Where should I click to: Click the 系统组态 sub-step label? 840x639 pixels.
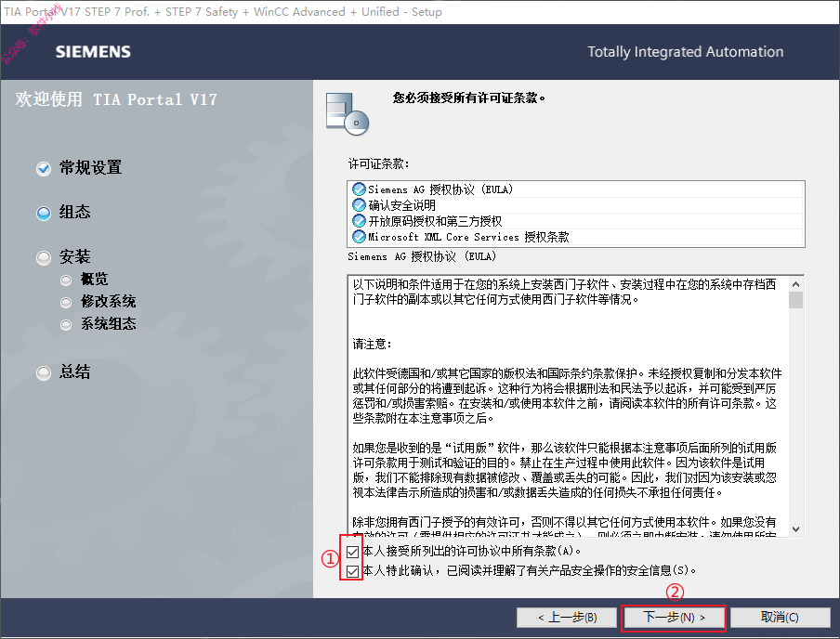109,323
